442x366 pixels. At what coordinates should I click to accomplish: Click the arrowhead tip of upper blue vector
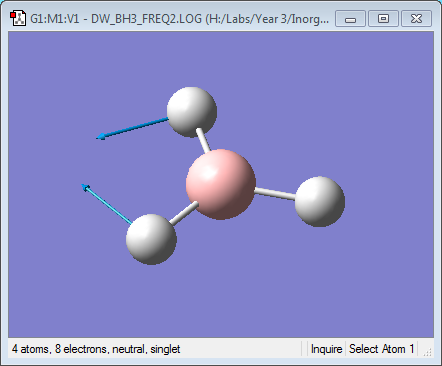(x=101, y=137)
